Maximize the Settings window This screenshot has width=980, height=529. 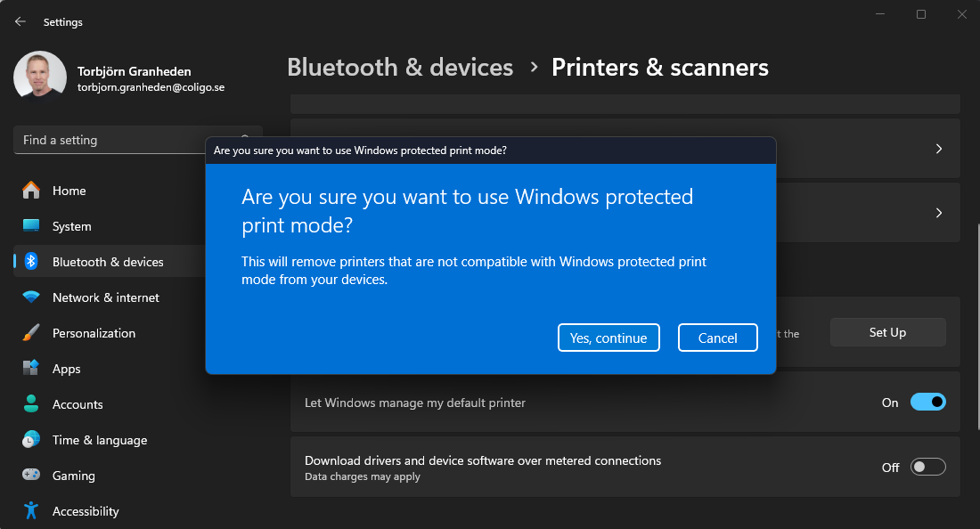pos(920,14)
